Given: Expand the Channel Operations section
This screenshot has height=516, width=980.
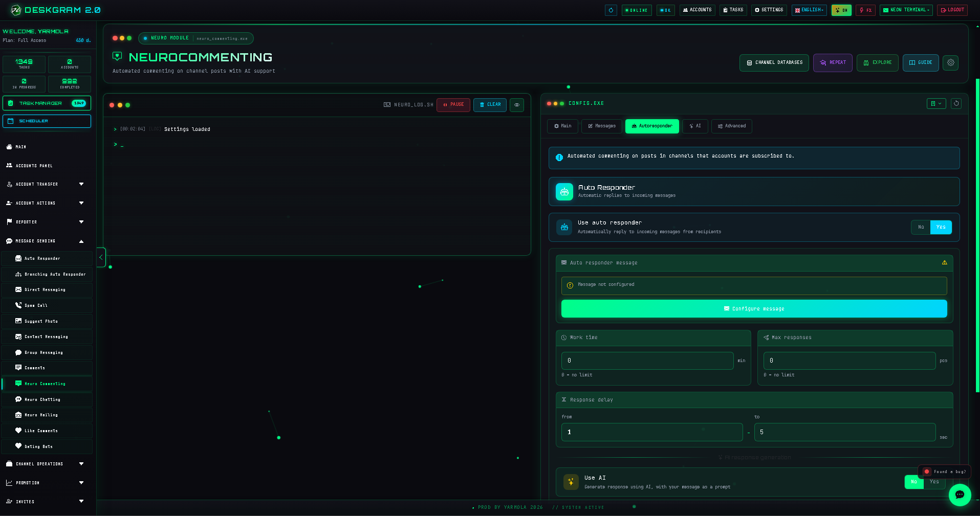Looking at the screenshot, I should coord(46,464).
